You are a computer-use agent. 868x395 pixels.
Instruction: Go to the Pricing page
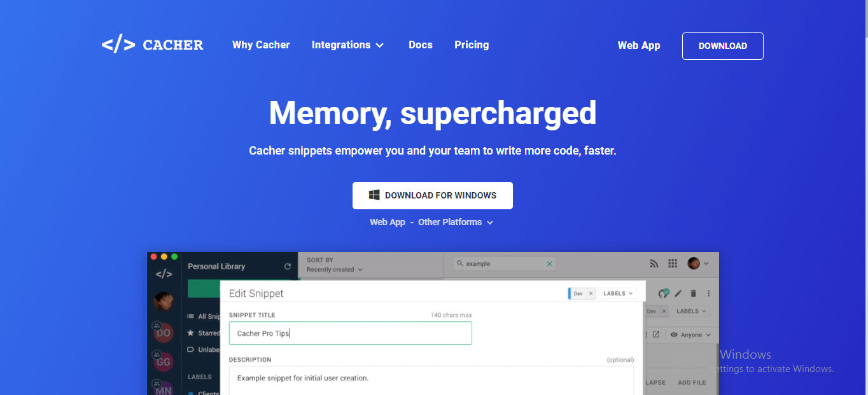coord(472,45)
